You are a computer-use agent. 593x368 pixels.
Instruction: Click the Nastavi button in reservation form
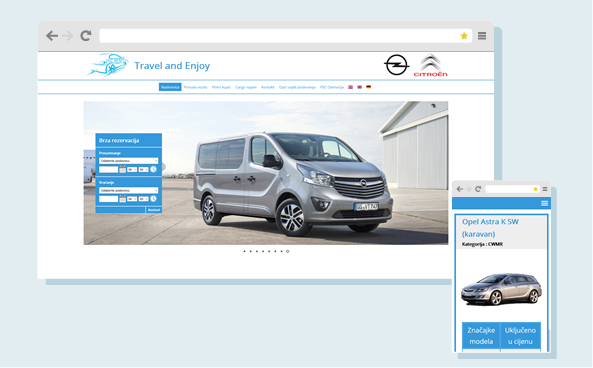point(154,210)
